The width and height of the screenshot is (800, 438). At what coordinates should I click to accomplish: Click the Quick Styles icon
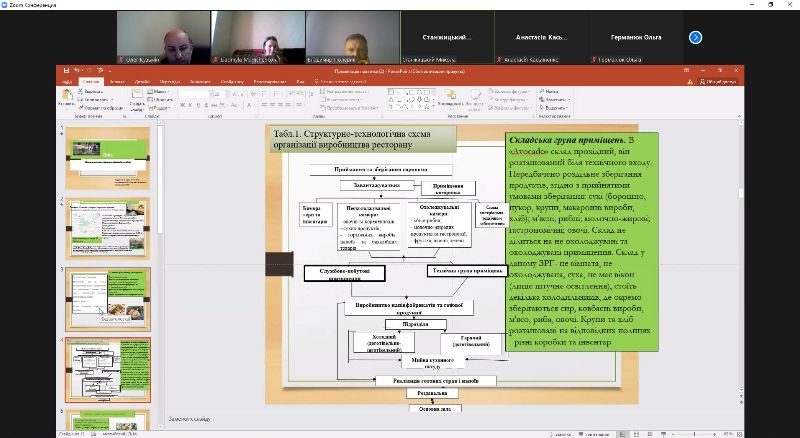coord(475,95)
